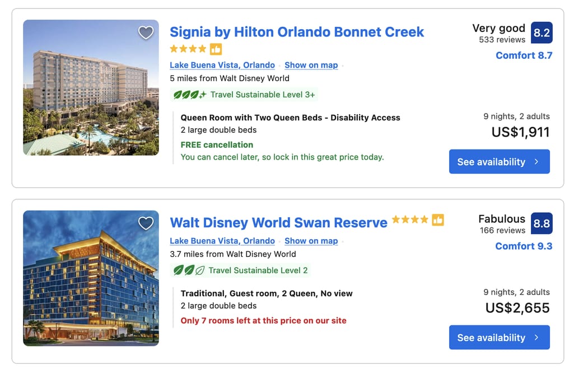Click Travel Sustainable Level 3+ leaf badge
Image resolution: width=588 pixels, height=374 pixels.
pyautogui.click(x=190, y=95)
